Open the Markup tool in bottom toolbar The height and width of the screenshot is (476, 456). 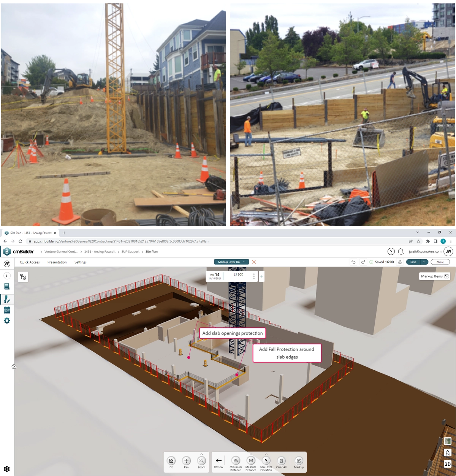299,461
